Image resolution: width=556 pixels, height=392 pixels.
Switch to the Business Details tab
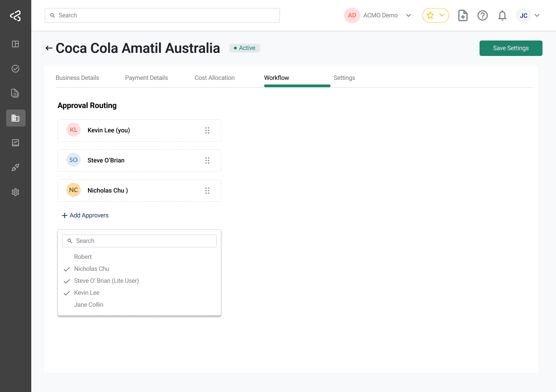tap(77, 78)
